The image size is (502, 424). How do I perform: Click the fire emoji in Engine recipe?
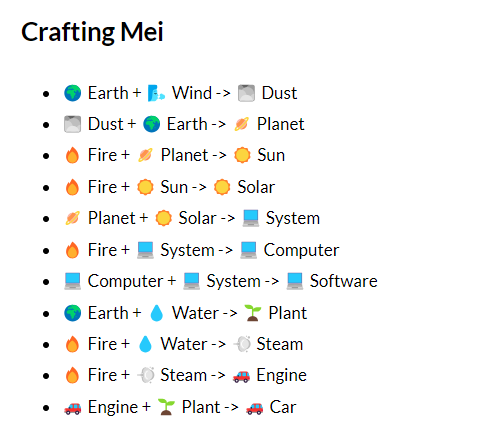click(72, 375)
